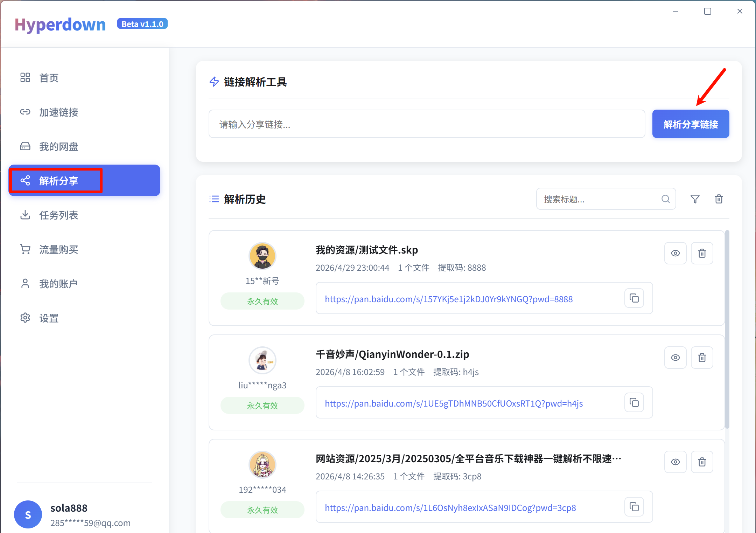Screen dimensions: 756x533
Task: Click 永久有效 badge under 15**新号
Action: coord(262,301)
